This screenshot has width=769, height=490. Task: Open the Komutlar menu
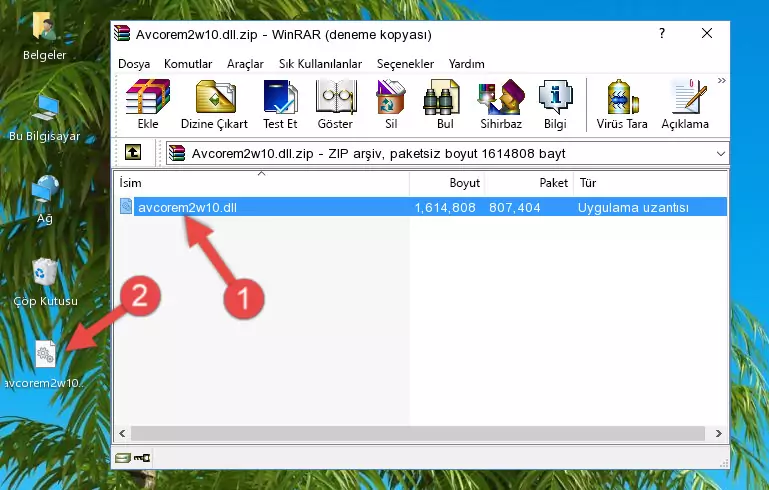click(188, 64)
